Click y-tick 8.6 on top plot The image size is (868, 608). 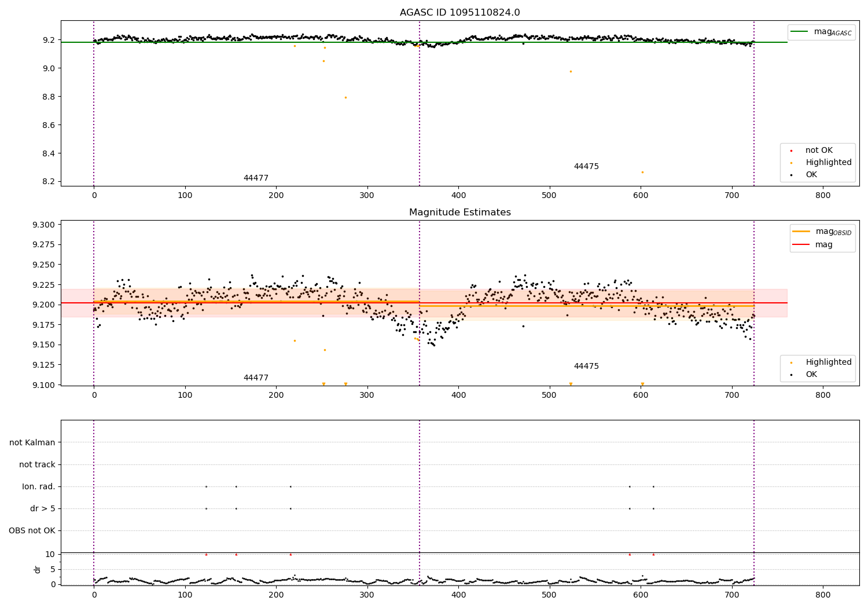(x=49, y=125)
